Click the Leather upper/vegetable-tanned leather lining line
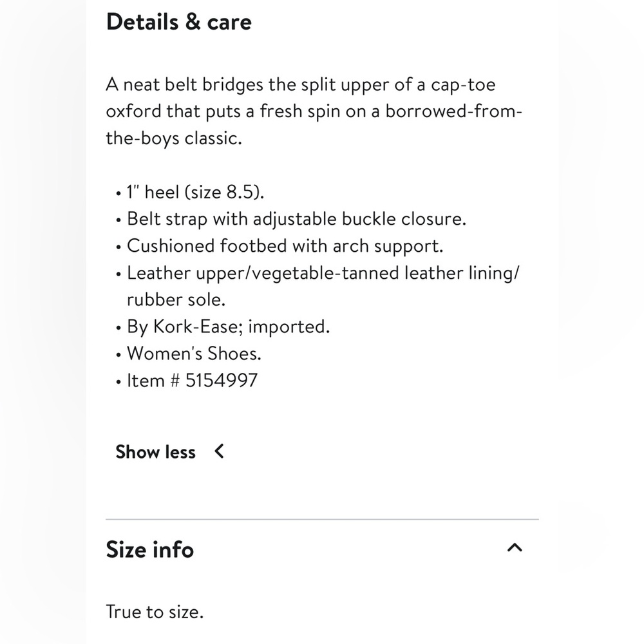 pyautogui.click(x=323, y=272)
